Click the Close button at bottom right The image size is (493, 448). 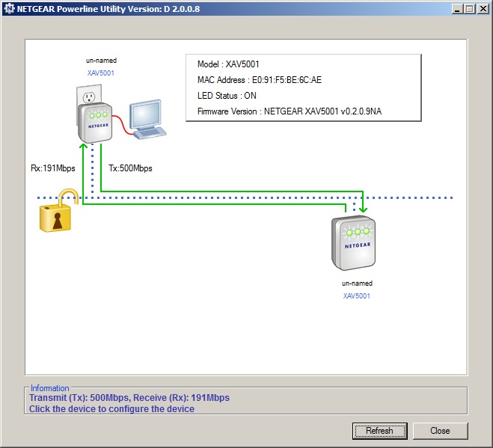[440, 431]
